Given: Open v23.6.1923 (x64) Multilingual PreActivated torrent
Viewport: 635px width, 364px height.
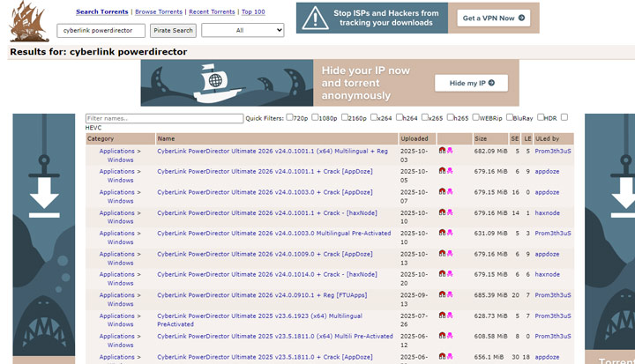Looking at the screenshot, I should click(259, 320).
